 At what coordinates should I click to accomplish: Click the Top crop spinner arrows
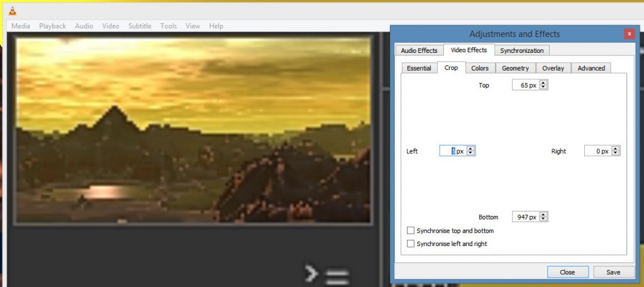click(543, 85)
